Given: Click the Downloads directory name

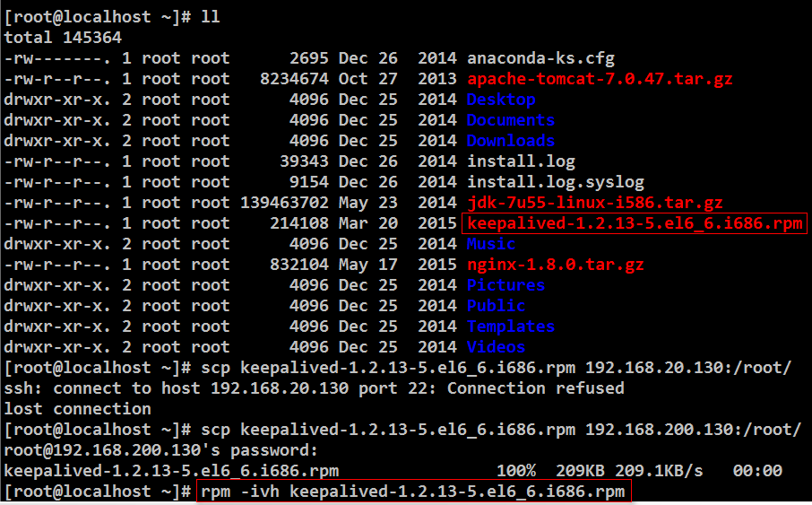Looking at the screenshot, I should point(511,141).
